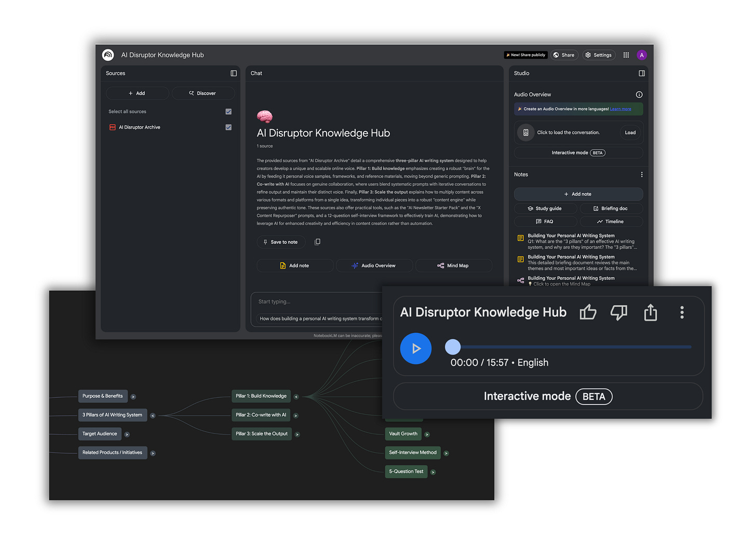Expand the 5-Question Test node
Image resolution: width=756 pixels, height=540 pixels.
pyautogui.click(x=433, y=473)
